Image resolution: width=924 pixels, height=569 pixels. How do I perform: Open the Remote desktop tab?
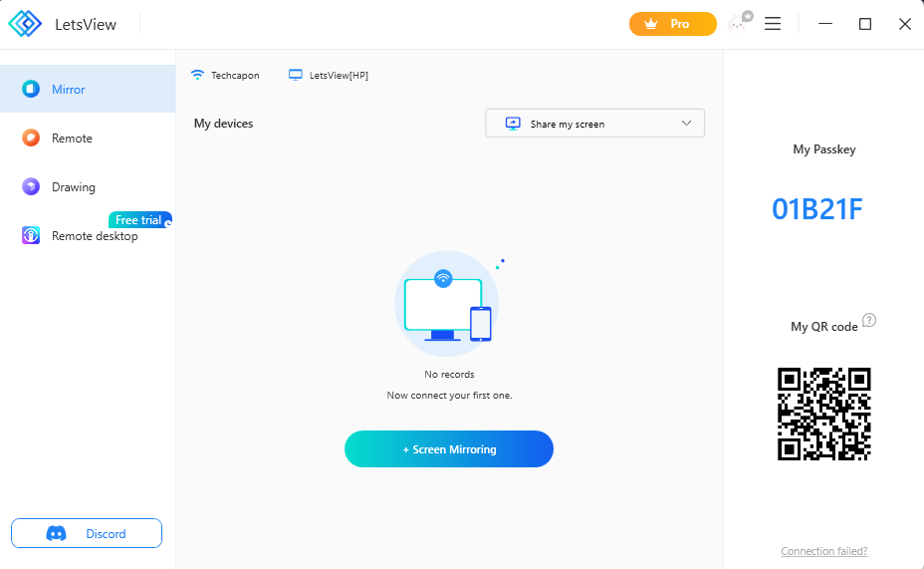click(88, 236)
